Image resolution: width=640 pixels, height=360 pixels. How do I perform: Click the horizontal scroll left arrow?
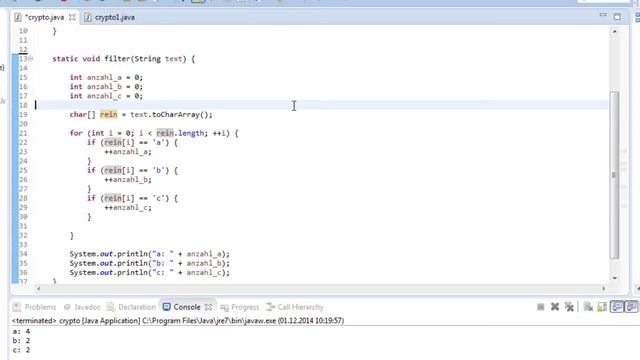38,288
